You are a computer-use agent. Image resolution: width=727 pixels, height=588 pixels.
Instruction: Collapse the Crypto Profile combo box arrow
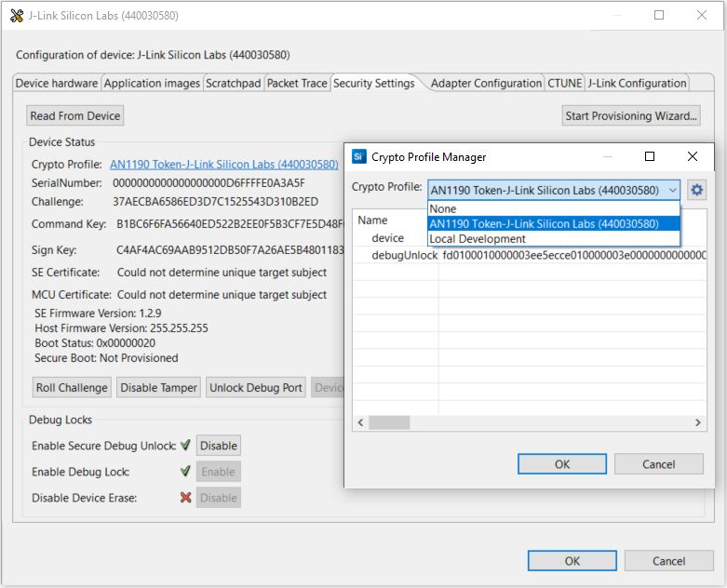coord(672,190)
